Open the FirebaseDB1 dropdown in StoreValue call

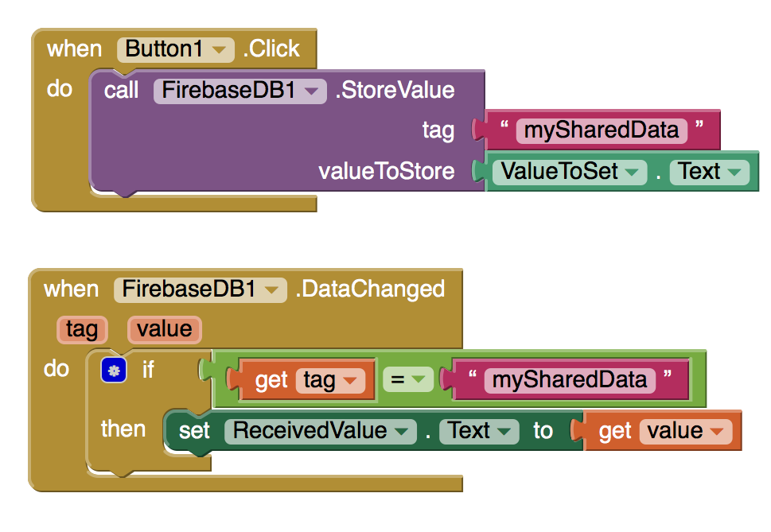[240, 91]
